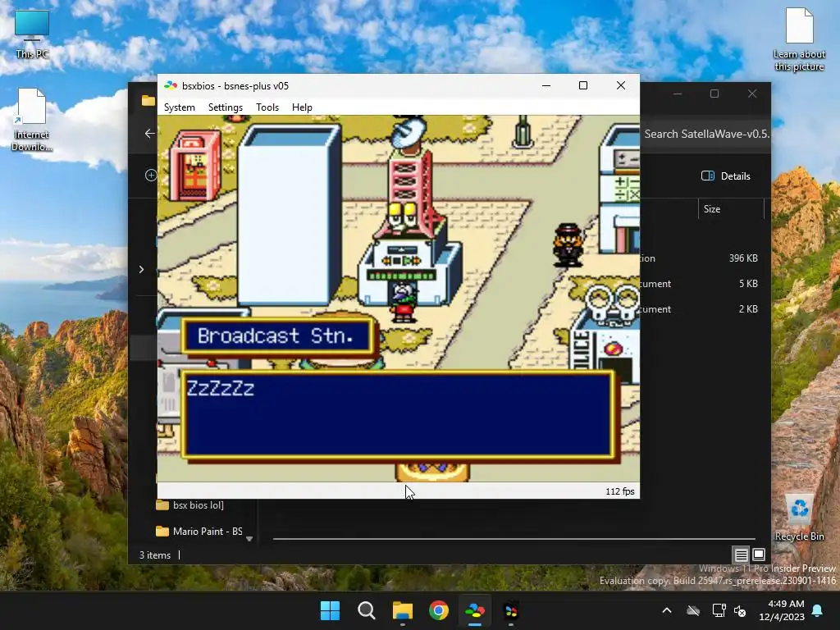
Task: Close the File Explorer window
Action: 752,94
